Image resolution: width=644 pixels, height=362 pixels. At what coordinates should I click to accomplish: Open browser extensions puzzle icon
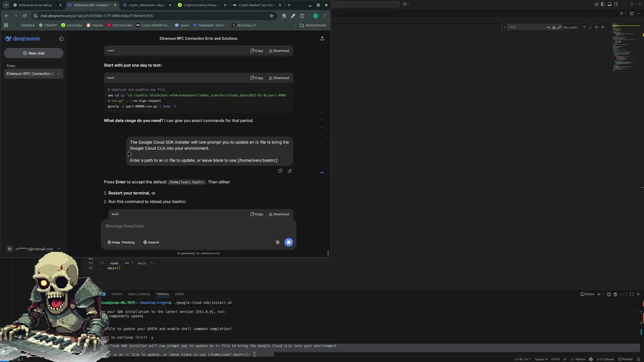pyautogui.click(x=302, y=16)
